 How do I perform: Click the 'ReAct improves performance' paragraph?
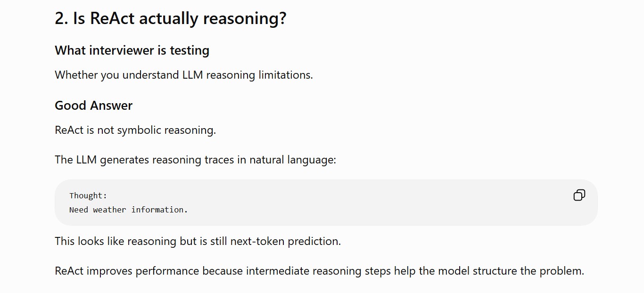[320, 271]
